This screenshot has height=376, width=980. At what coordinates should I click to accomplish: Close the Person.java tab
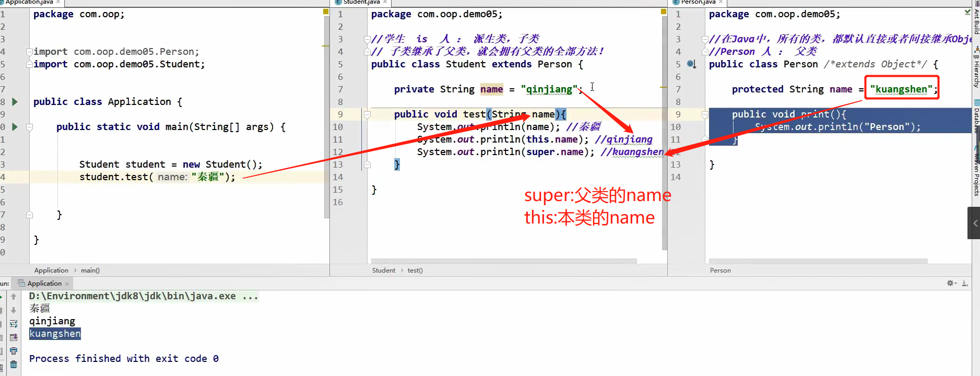click(x=721, y=2)
